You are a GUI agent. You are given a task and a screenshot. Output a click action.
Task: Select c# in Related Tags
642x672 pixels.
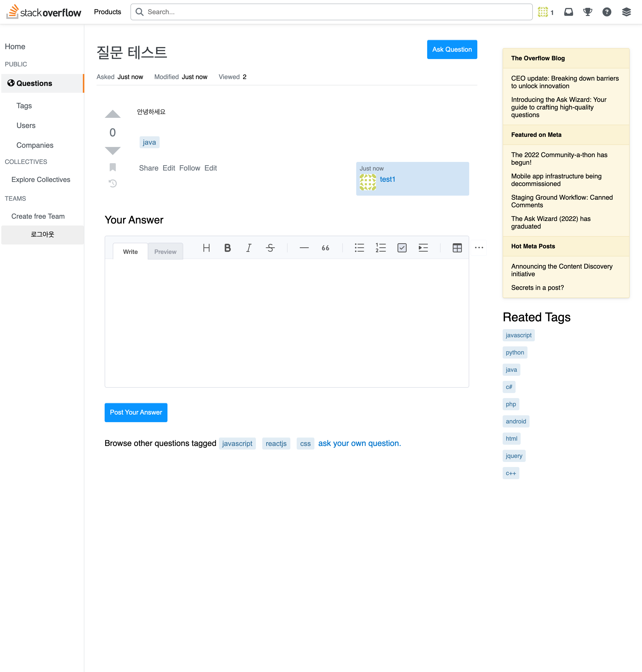pyautogui.click(x=509, y=387)
